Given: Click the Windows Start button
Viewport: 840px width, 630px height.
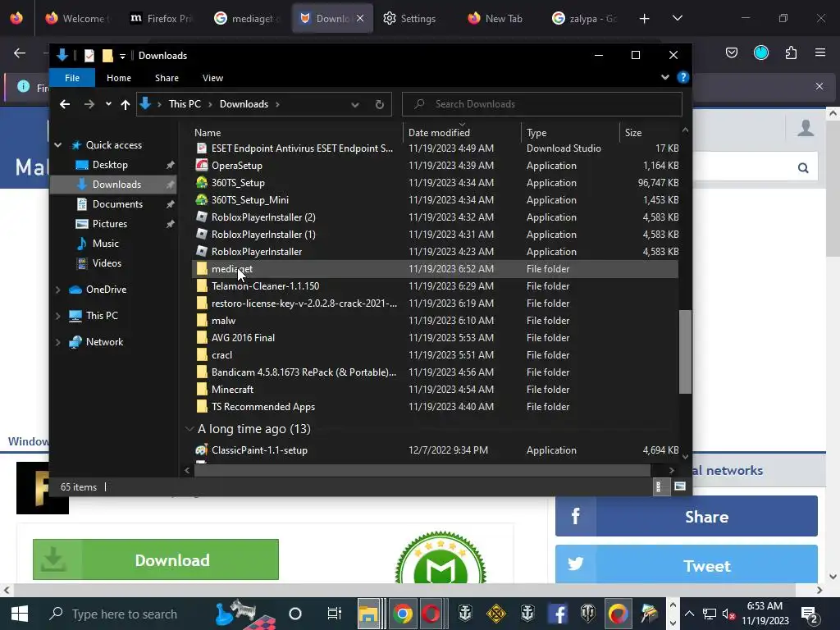Looking at the screenshot, I should click(x=20, y=614).
